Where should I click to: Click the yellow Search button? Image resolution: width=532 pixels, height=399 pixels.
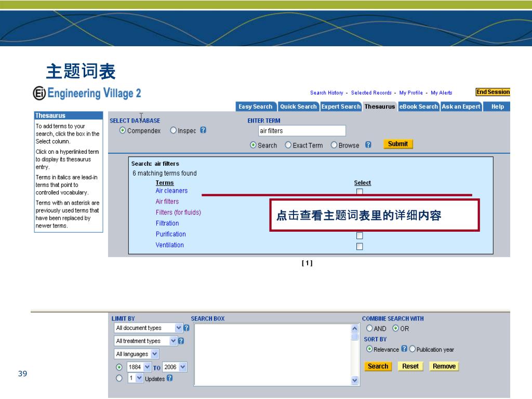click(378, 366)
